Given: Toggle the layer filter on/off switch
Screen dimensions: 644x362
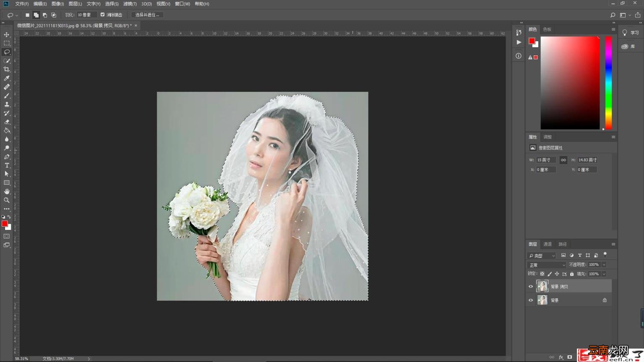Looking at the screenshot, I should [x=605, y=255].
